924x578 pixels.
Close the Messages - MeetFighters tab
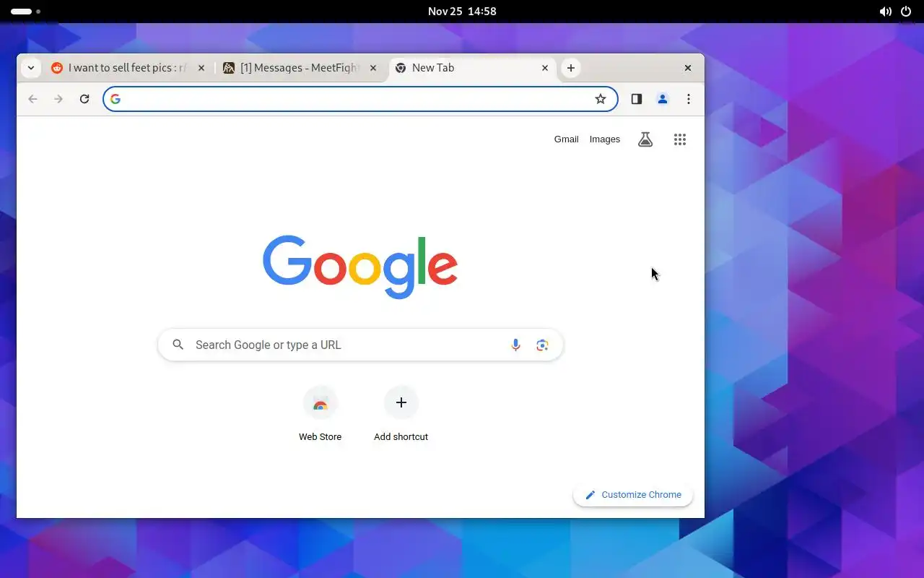tap(373, 68)
